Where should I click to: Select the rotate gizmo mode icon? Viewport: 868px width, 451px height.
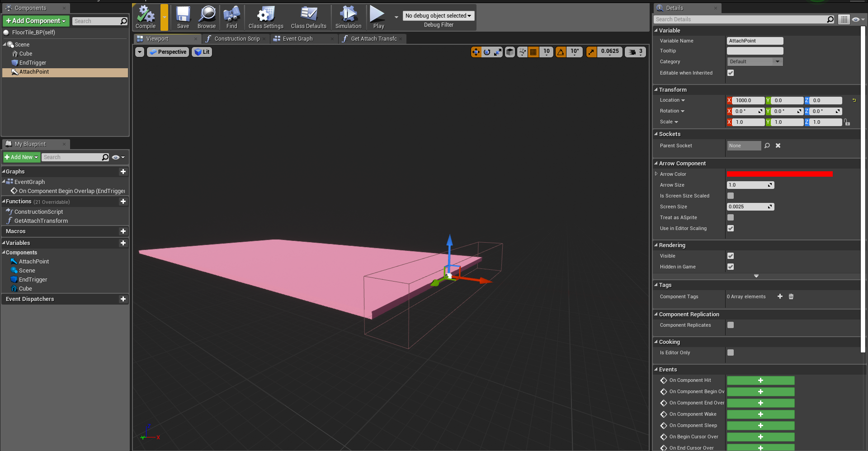coord(487,52)
